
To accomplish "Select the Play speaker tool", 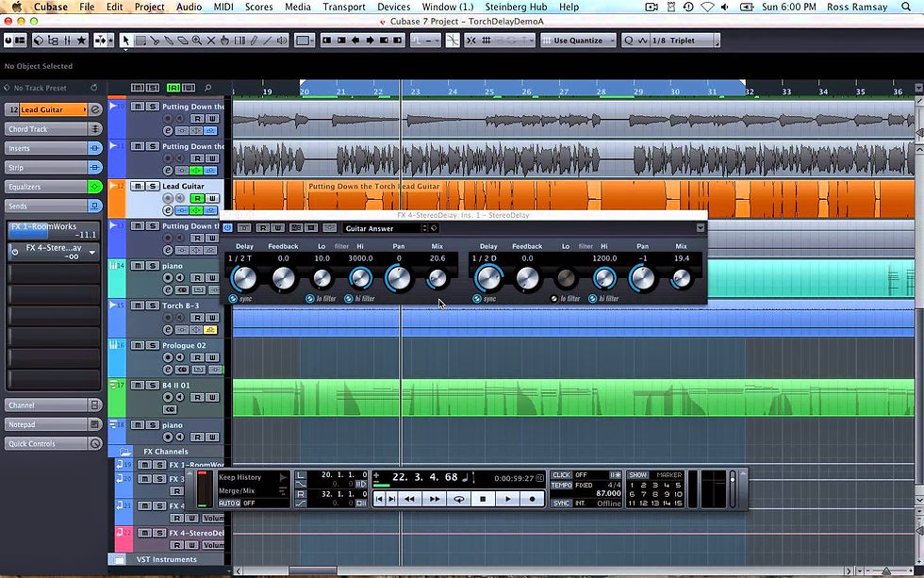I will pos(282,40).
